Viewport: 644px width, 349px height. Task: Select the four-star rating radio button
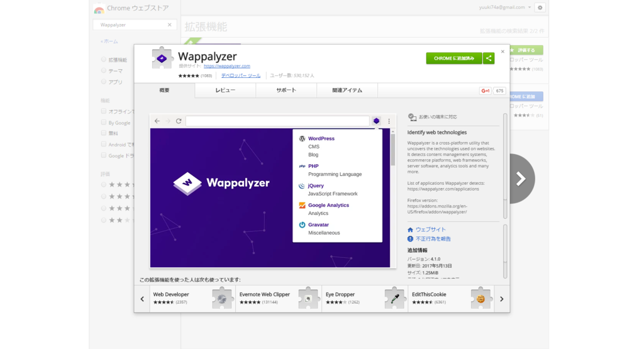(x=104, y=196)
